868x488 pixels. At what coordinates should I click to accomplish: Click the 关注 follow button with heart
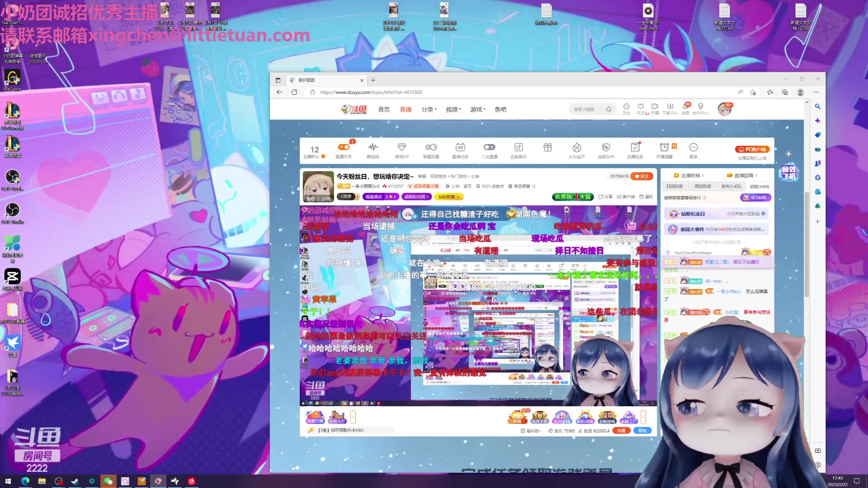[642, 176]
